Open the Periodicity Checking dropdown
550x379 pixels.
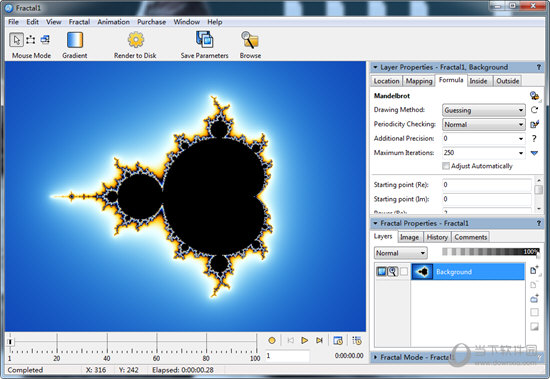[x=484, y=125]
